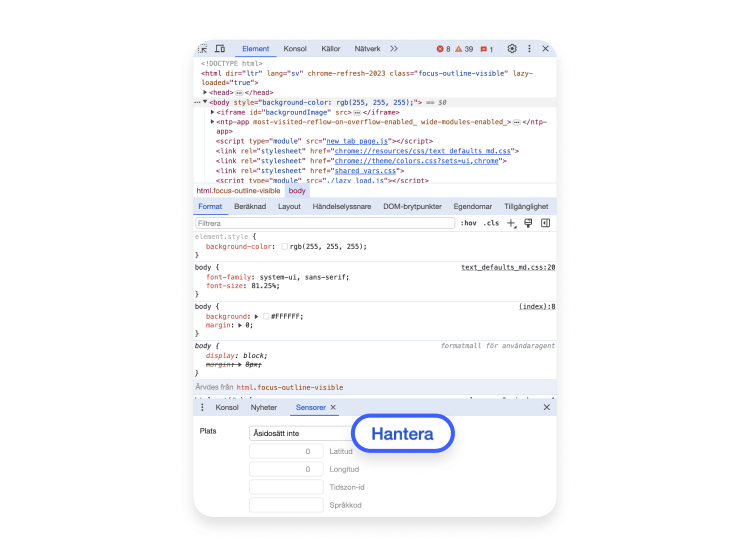Expand the ntp-app ellipsis

[517, 122]
